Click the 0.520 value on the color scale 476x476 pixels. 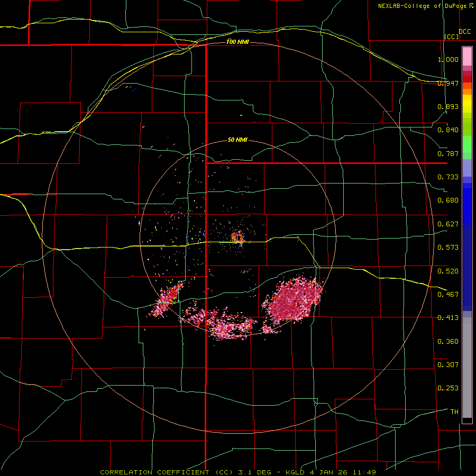point(448,271)
